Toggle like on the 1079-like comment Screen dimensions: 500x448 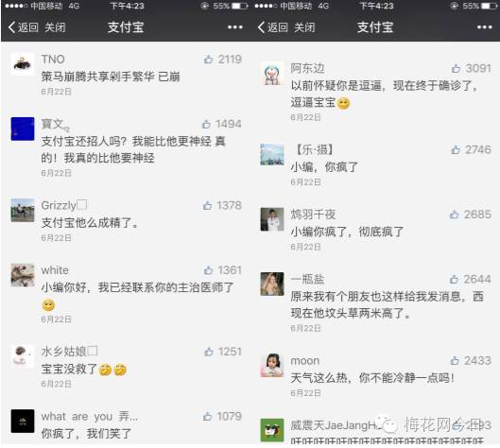click(207, 417)
